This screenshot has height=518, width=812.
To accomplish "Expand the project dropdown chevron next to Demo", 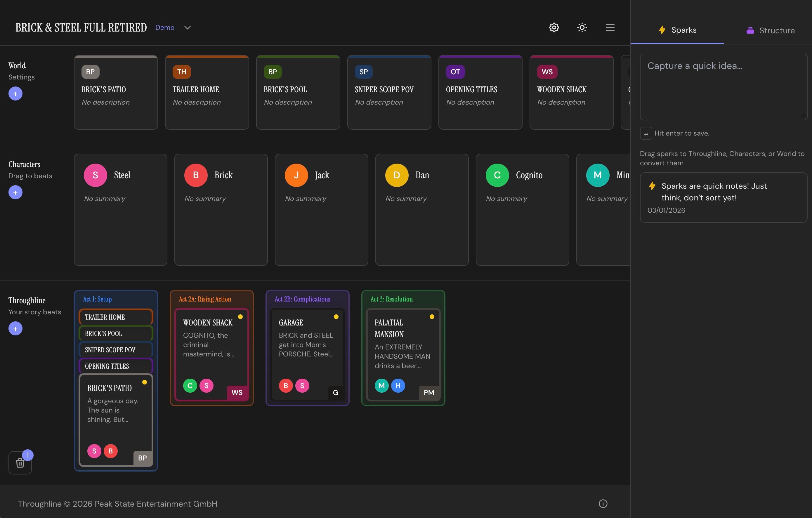I will point(188,27).
